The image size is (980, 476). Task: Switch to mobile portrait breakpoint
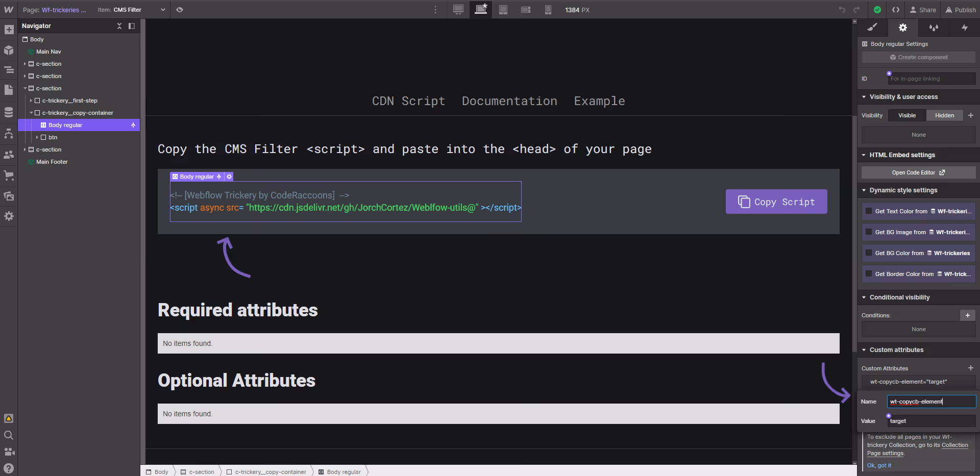548,10
